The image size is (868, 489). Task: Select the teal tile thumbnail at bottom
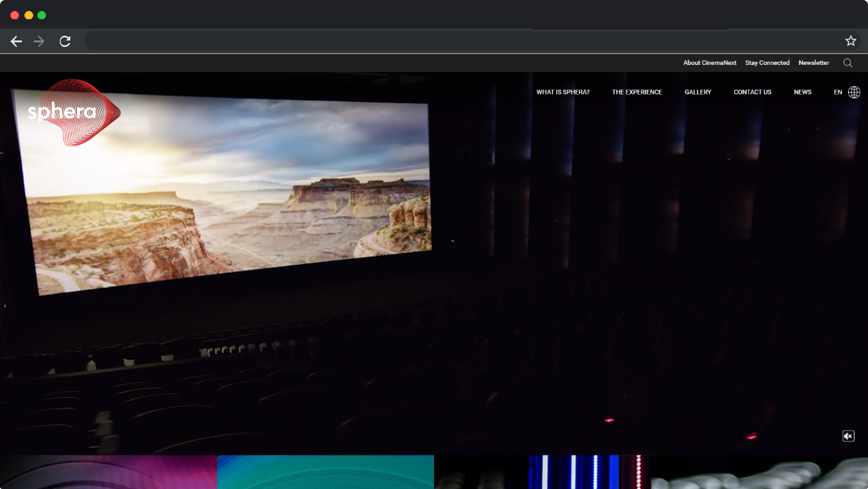pos(325,472)
